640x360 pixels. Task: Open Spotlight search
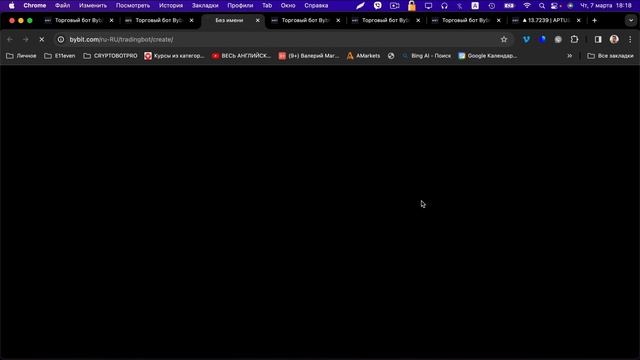tap(542, 6)
